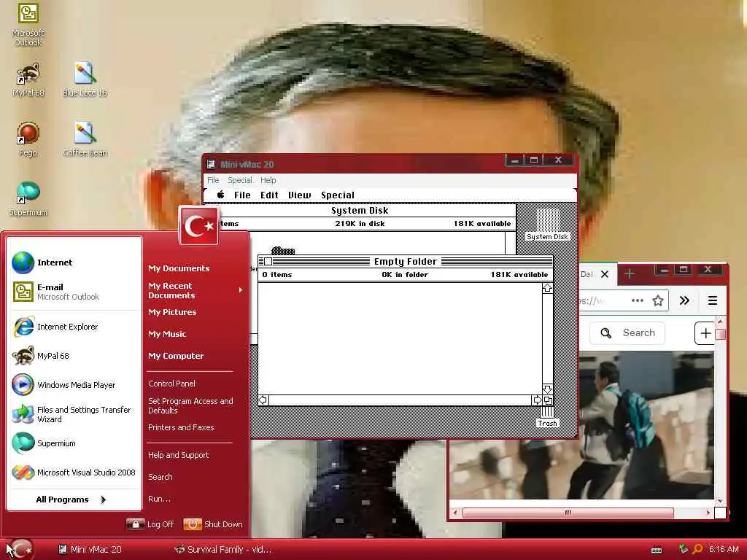Click Shut Down button
Viewport: 747px width, 560px height.
point(213,524)
